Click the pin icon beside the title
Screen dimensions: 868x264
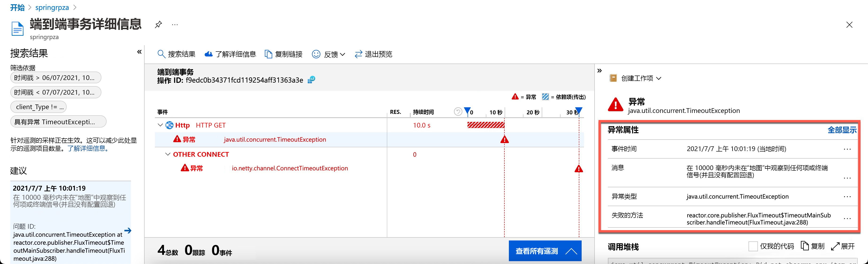click(158, 24)
